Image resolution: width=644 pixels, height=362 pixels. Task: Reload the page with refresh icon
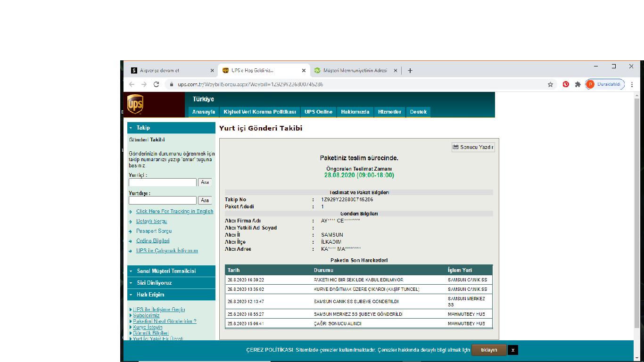click(156, 84)
